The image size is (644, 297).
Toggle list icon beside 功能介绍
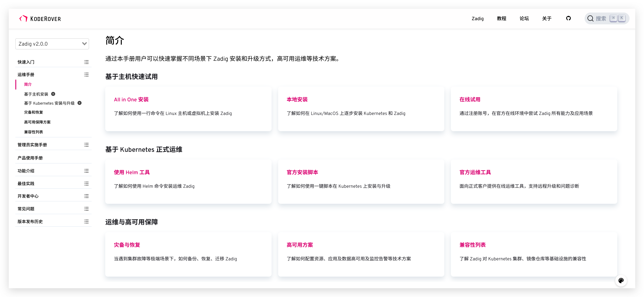[86, 171]
